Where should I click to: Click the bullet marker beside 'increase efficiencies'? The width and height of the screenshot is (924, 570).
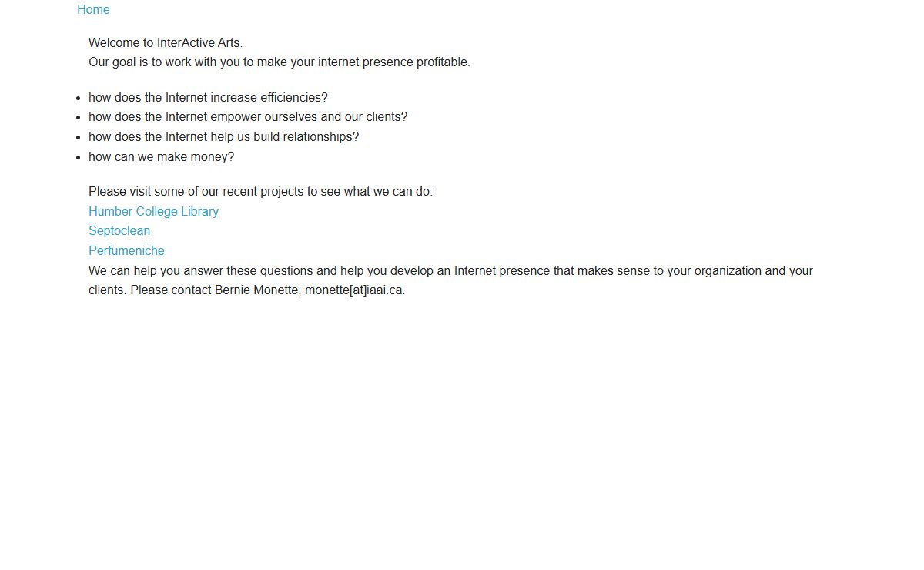click(79, 99)
